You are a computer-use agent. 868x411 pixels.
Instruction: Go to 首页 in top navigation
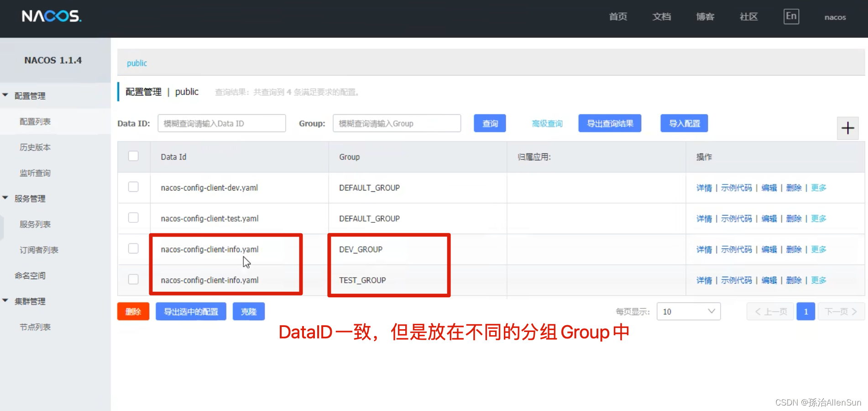click(x=618, y=17)
